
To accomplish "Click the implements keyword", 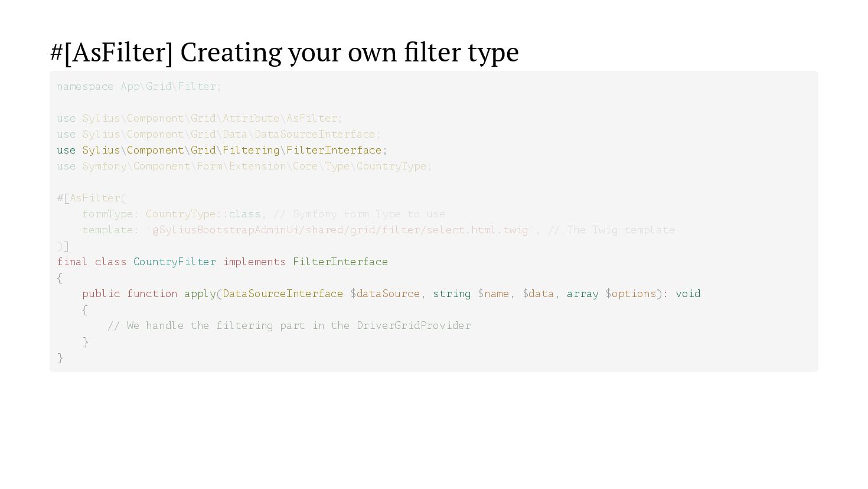I will (x=254, y=262).
